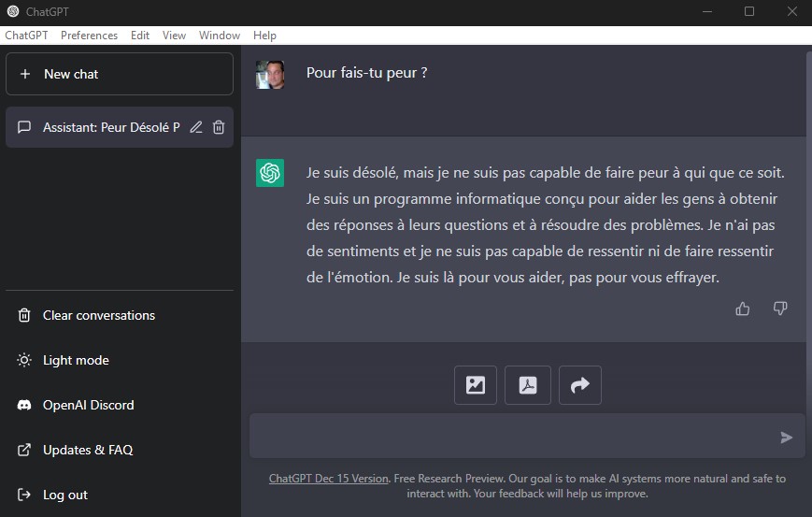The width and height of the screenshot is (812, 517).
Task: Start a New chat
Action: [x=119, y=74]
